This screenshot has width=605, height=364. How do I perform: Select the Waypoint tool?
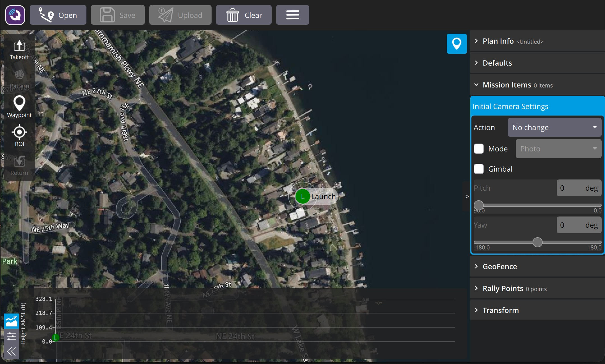pyautogui.click(x=19, y=107)
